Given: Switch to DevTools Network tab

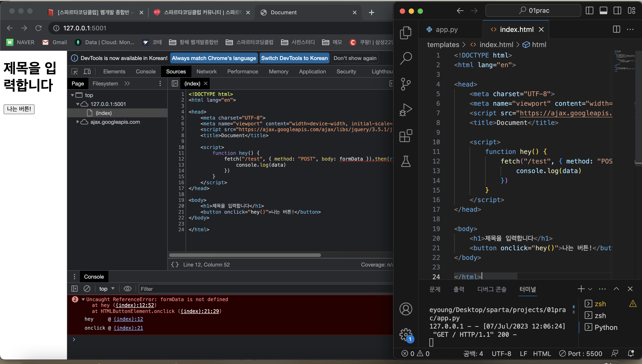Looking at the screenshot, I should coord(207,72).
